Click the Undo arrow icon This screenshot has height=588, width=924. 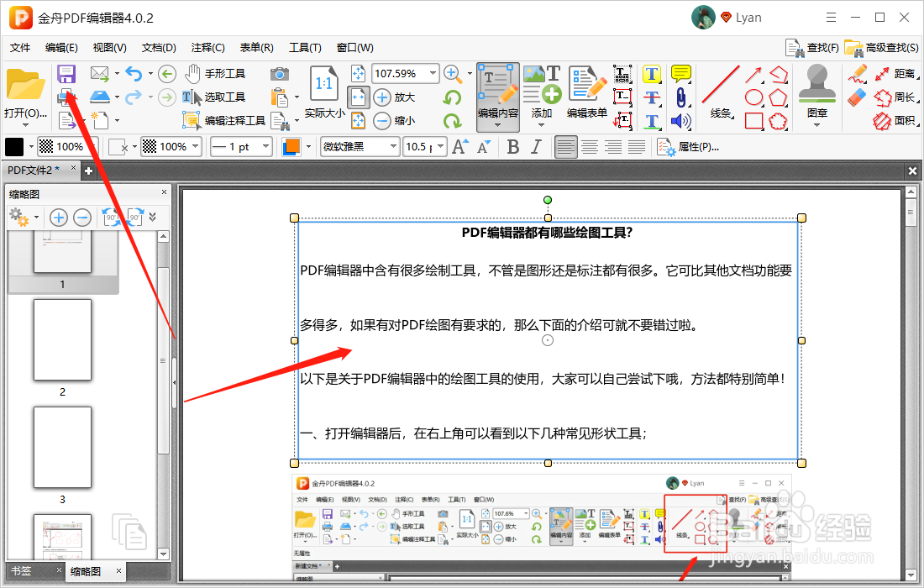pyautogui.click(x=134, y=74)
